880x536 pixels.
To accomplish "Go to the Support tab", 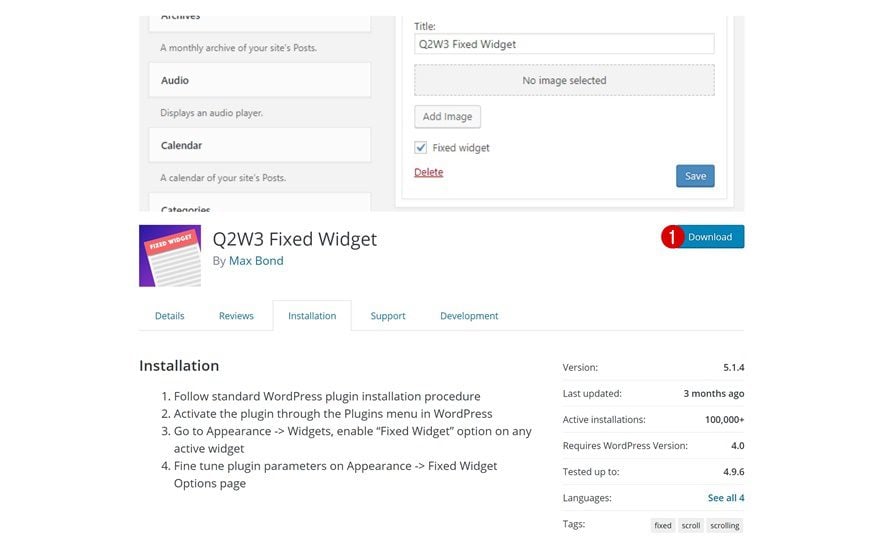I will click(x=388, y=316).
